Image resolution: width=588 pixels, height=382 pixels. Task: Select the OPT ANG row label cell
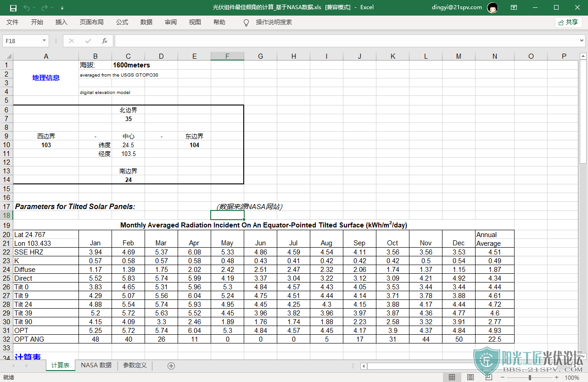coord(46,339)
